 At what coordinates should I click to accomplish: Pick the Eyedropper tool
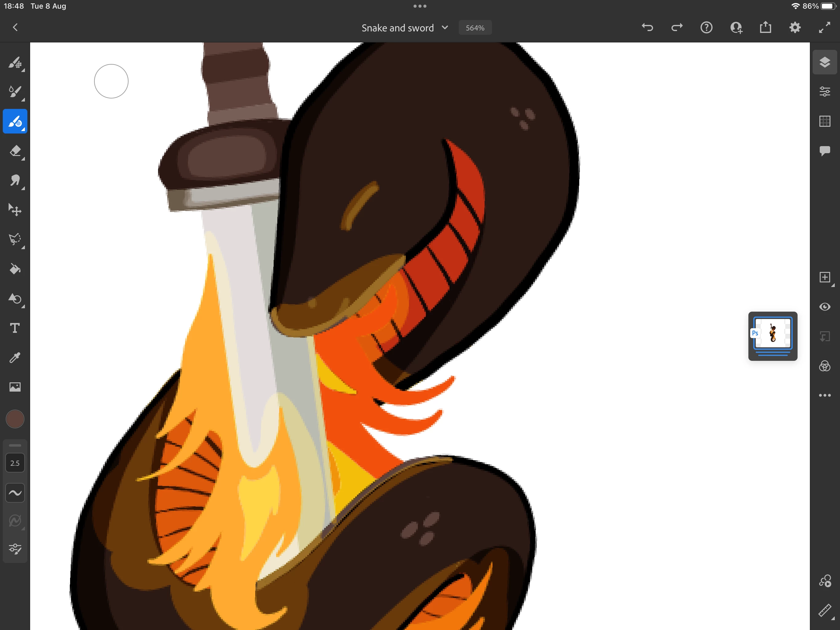click(x=15, y=357)
